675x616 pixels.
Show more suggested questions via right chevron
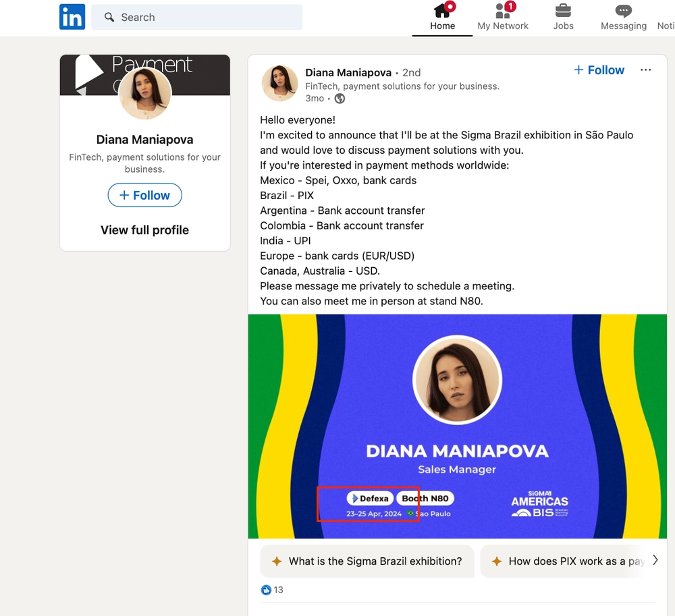point(655,560)
